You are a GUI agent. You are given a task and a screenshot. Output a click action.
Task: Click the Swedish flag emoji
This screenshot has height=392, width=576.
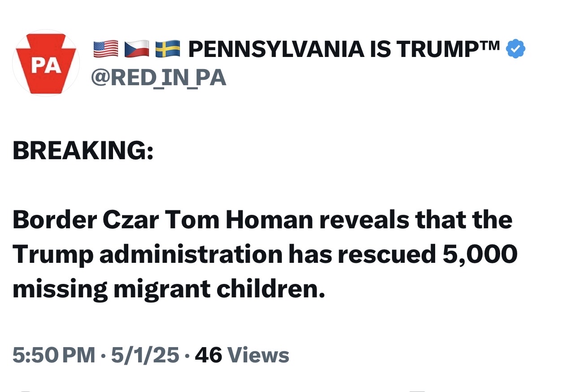point(168,49)
